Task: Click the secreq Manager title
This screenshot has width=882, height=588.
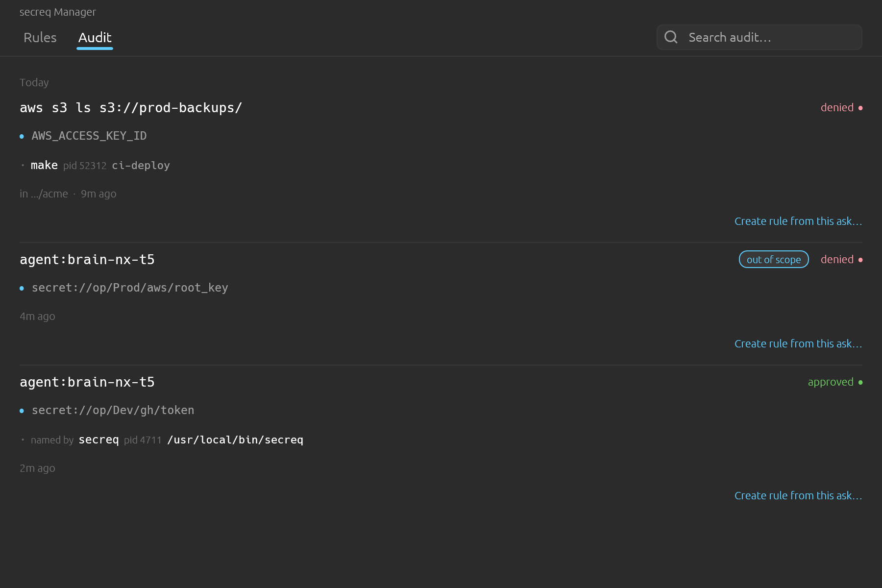Action: tap(58, 12)
